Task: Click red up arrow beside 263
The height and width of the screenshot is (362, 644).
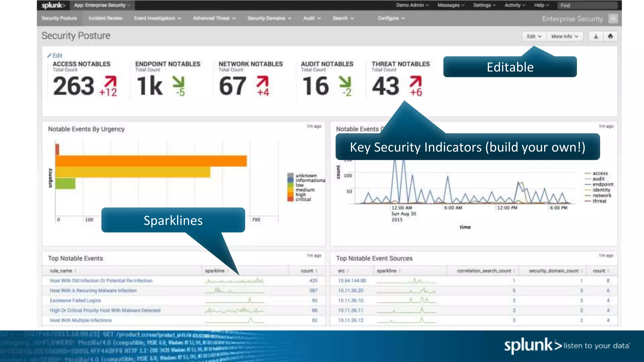Action: pyautogui.click(x=110, y=81)
